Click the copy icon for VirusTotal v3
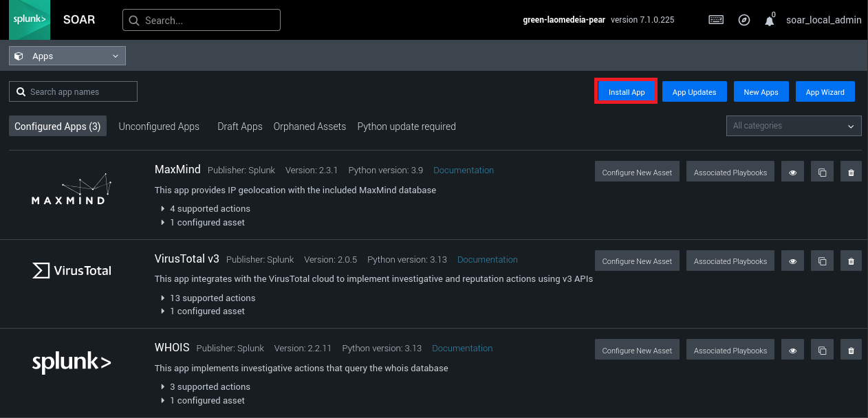This screenshot has height=418, width=868. (822, 261)
